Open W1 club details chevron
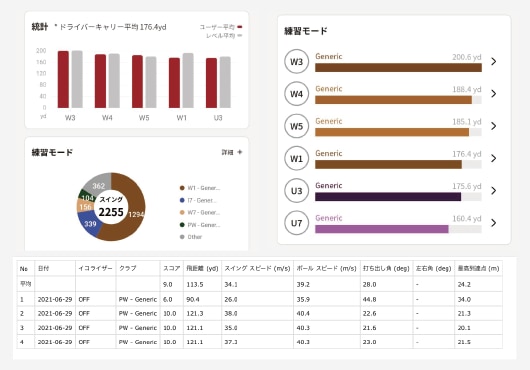This screenshot has width=530, height=370. point(493,158)
